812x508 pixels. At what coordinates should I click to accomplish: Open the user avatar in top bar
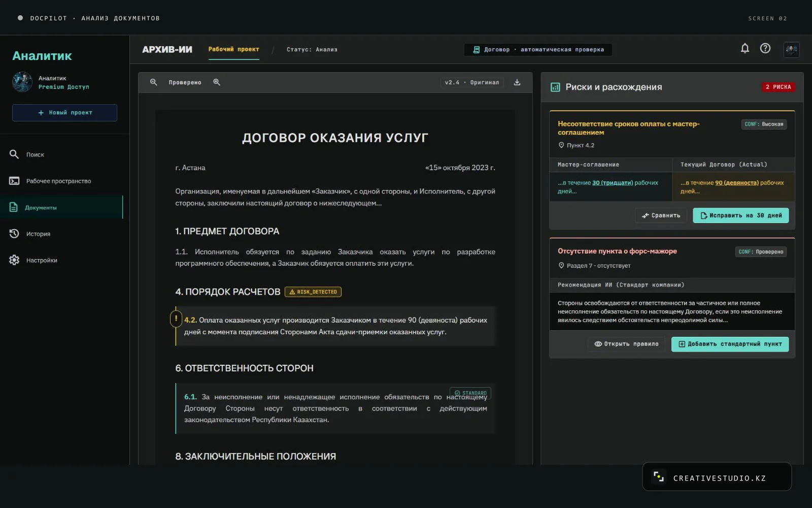pos(791,49)
